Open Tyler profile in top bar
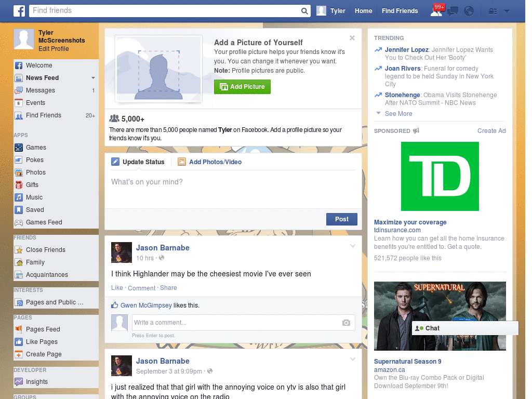Image resolution: width=532 pixels, height=399 pixels. 331,11
